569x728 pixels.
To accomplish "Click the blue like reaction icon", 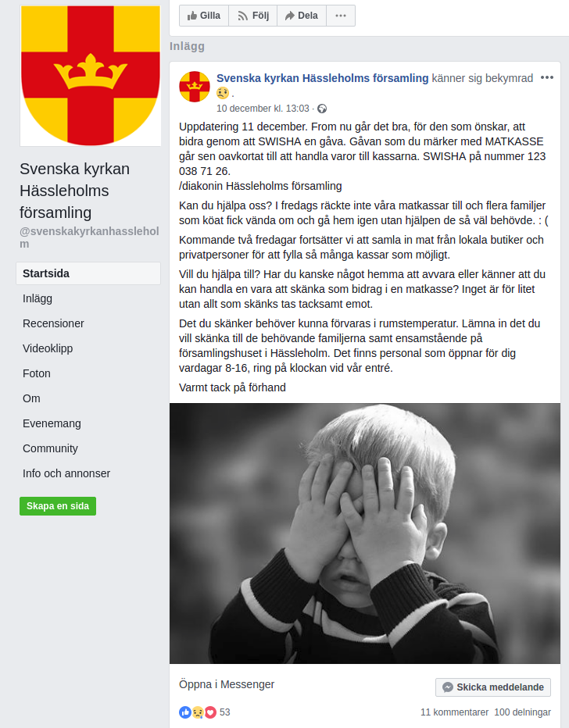I will click(185, 712).
